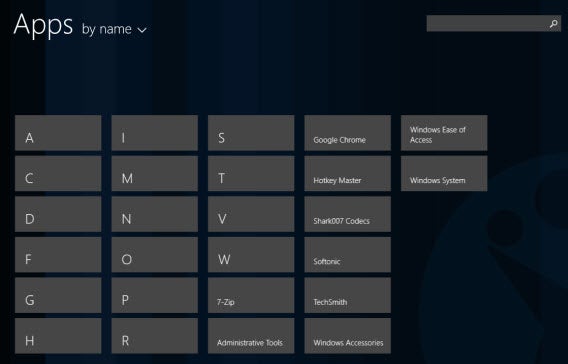Select the Softonic group tile
This screenshot has width=568, height=364.
[x=348, y=255]
